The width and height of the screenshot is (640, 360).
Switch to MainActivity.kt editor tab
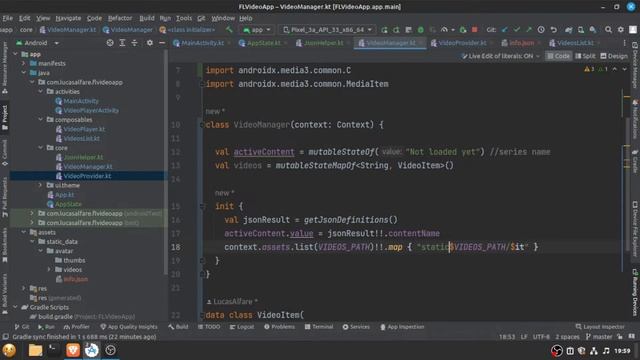[202, 43]
